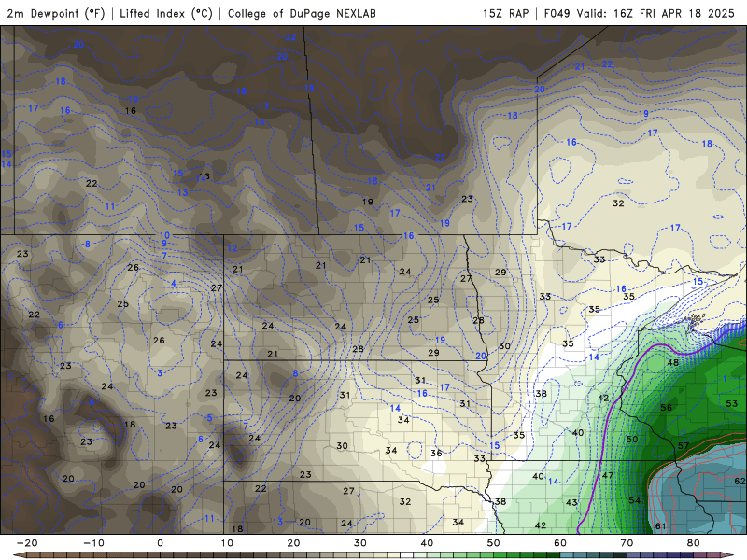Image resolution: width=747 pixels, height=560 pixels.
Task: Click 'F049 Valid: 16Z FRI APR 18 2025' text
Action: pyautogui.click(x=640, y=13)
